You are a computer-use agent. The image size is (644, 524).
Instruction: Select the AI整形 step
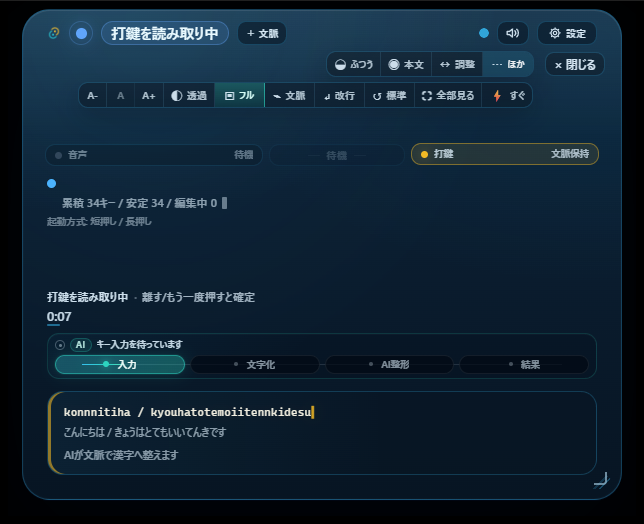click(x=389, y=365)
